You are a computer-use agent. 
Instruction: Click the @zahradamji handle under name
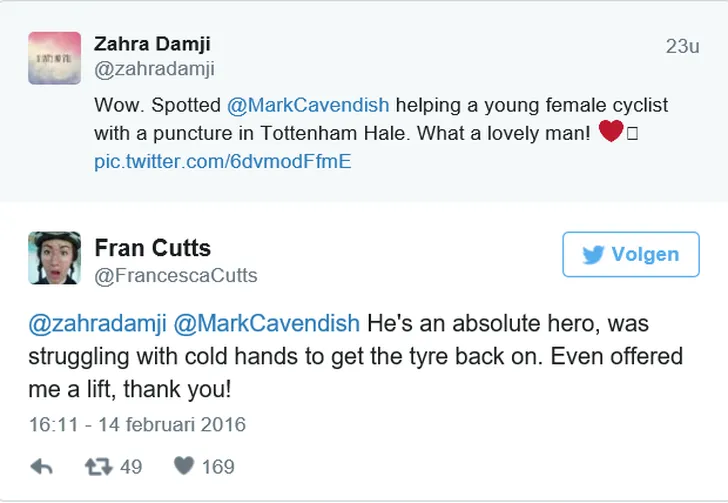154,69
